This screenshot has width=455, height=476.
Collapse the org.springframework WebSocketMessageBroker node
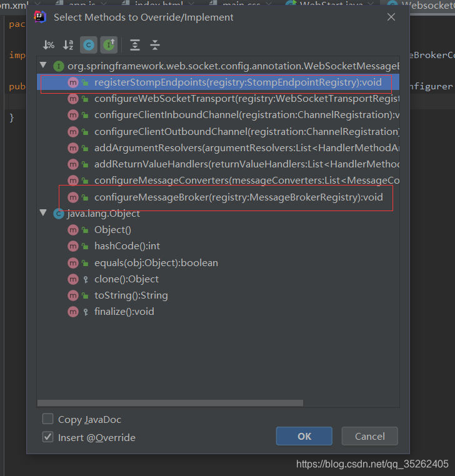coord(43,65)
